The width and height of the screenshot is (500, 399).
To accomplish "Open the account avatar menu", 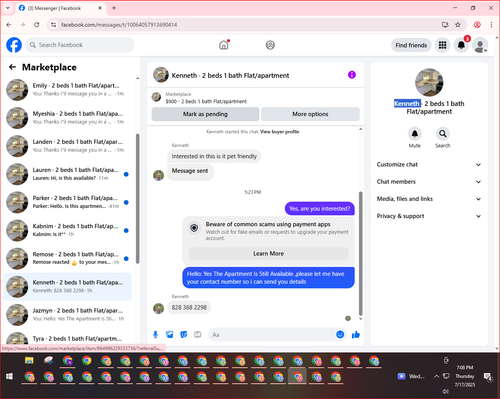I will pos(480,45).
